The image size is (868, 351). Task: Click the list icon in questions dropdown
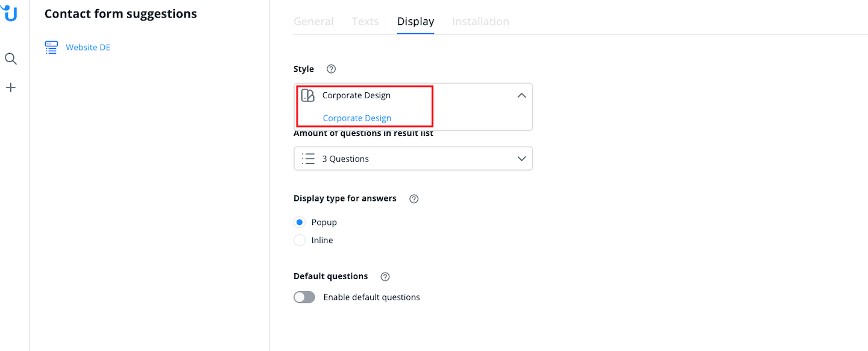pyautogui.click(x=308, y=159)
